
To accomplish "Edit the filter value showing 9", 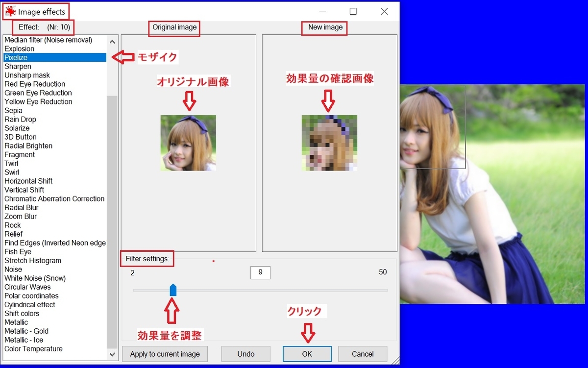I will pyautogui.click(x=260, y=272).
